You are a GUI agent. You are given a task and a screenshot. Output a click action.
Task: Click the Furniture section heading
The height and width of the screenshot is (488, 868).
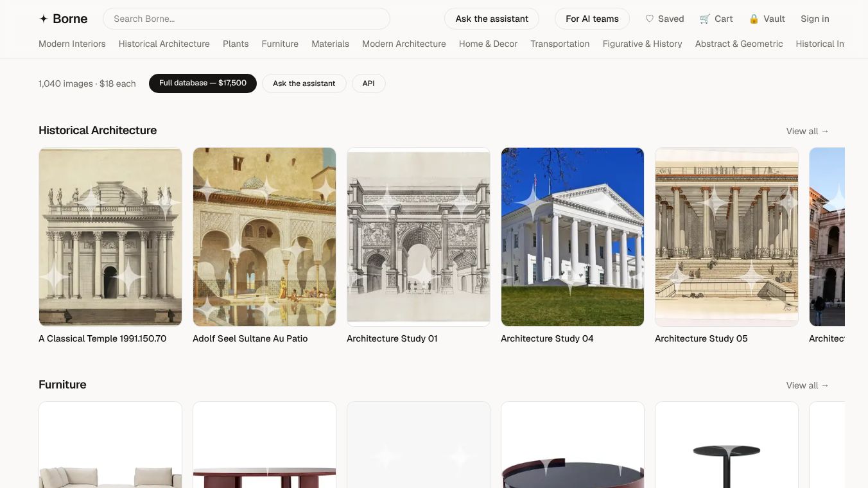[x=62, y=385]
